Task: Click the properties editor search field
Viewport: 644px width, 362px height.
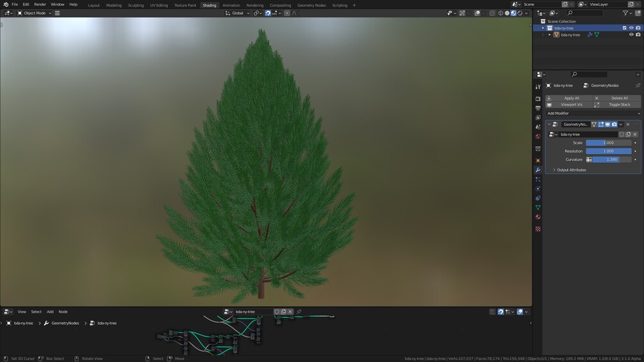Action: pos(588,74)
